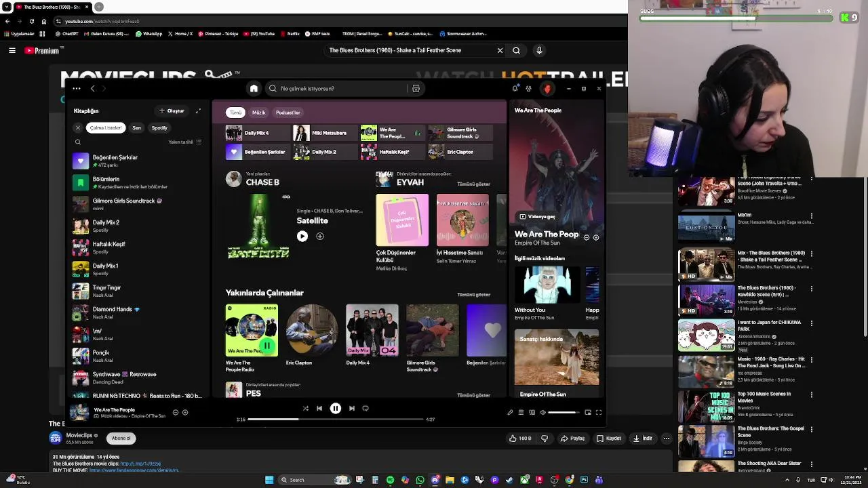Toggle the Spotify library filter chip
The image size is (868, 488).
159,128
